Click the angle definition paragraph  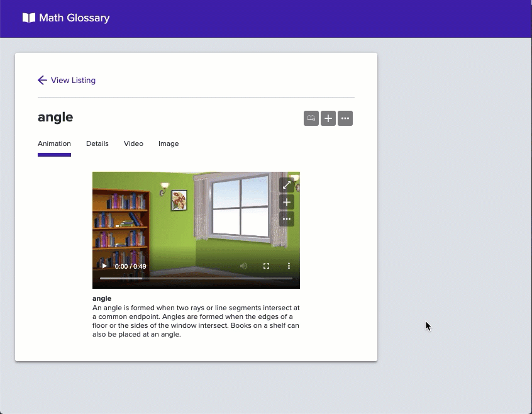pyautogui.click(x=196, y=321)
